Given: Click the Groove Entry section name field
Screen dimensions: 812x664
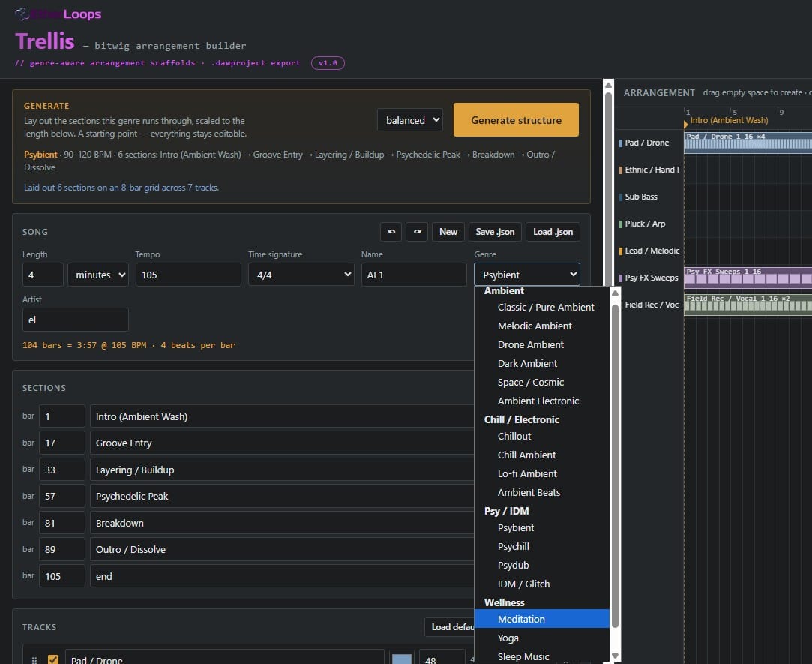Looking at the screenshot, I should [x=282, y=443].
